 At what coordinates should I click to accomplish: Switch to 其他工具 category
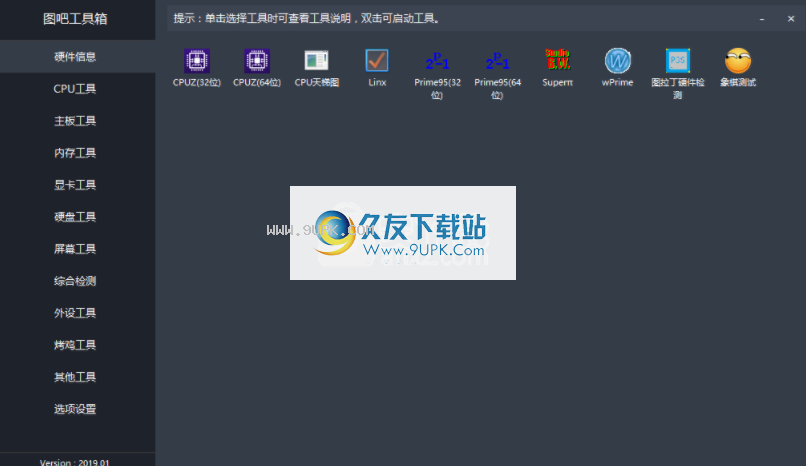pyautogui.click(x=78, y=377)
